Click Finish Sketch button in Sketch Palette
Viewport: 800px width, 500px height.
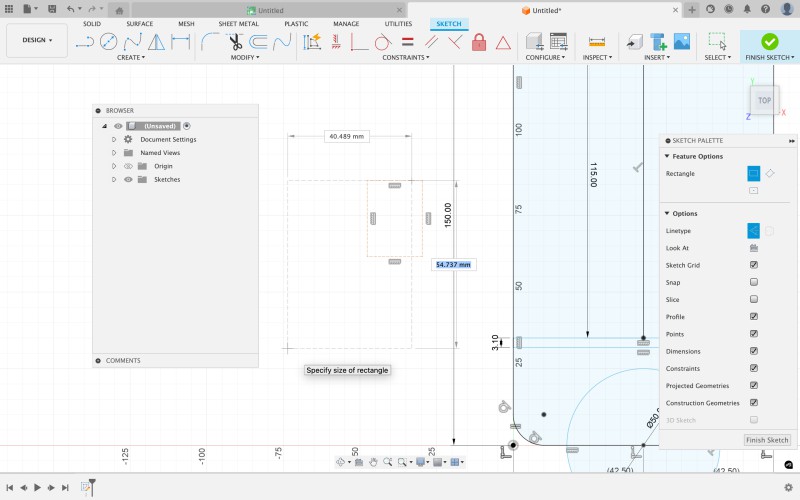(767, 440)
